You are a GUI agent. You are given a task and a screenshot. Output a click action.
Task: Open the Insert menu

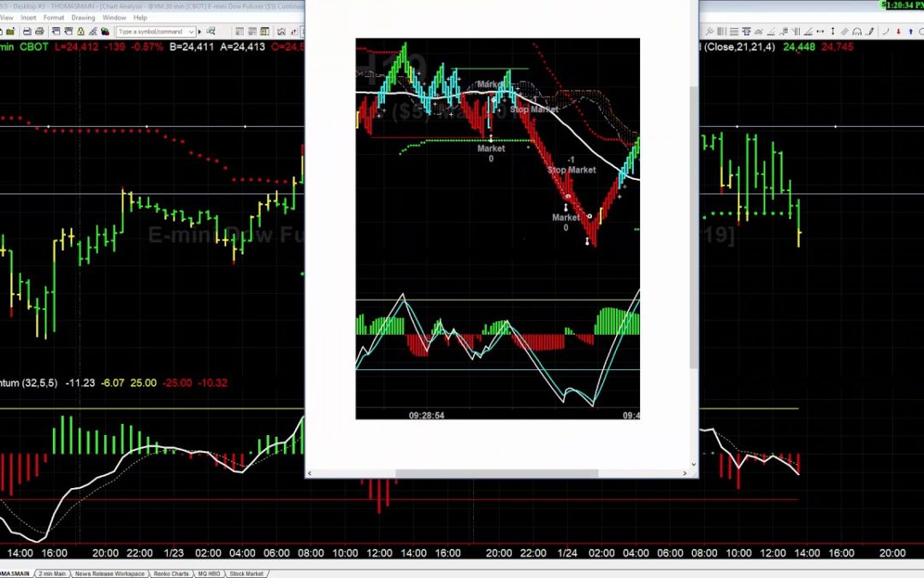coord(28,17)
